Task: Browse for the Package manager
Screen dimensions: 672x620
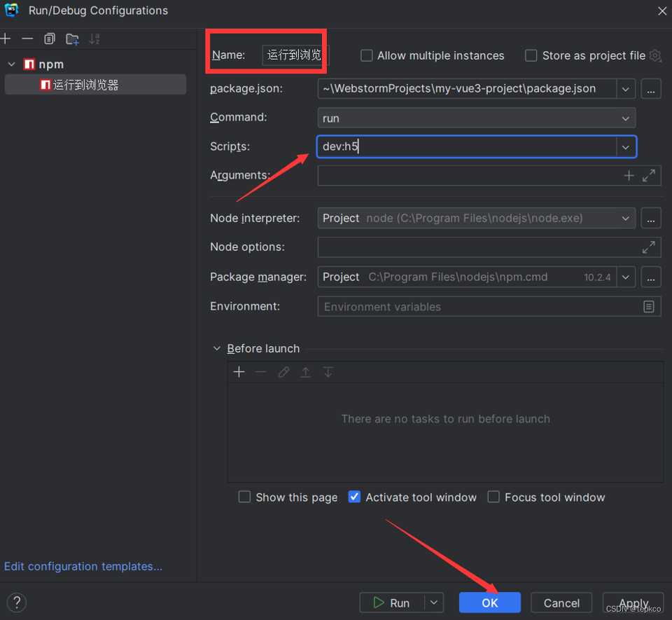Action: 651,277
